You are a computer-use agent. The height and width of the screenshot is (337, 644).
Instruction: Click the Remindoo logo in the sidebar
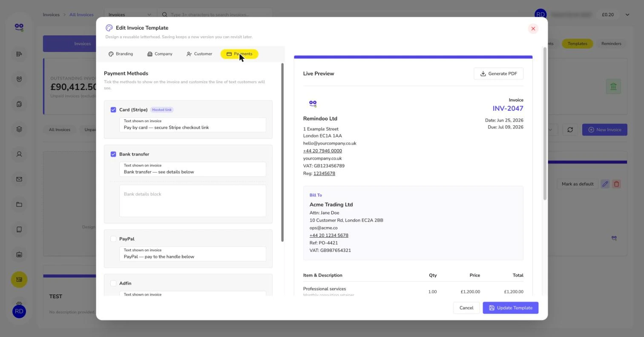19,27
